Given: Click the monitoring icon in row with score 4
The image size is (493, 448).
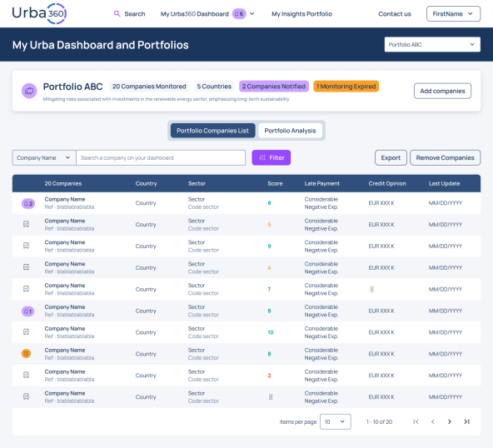Looking at the screenshot, I should coord(27,267).
